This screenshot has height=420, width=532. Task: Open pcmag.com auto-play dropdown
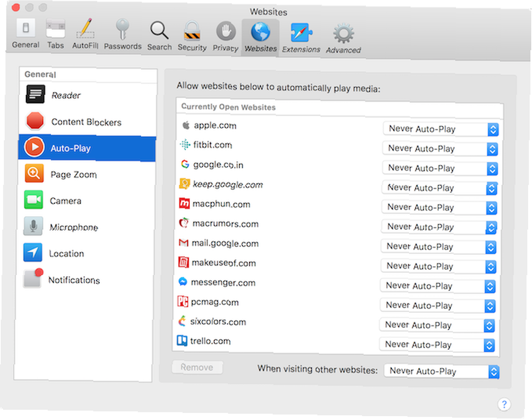437,306
